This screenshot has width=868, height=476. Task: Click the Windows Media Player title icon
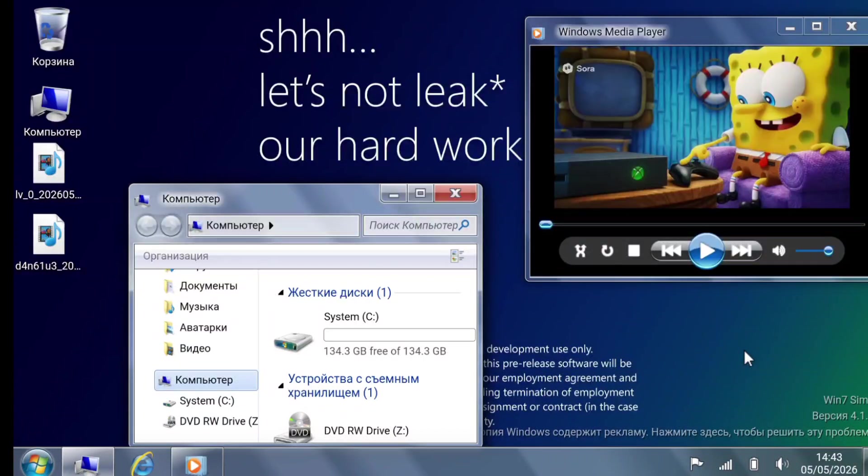(538, 33)
